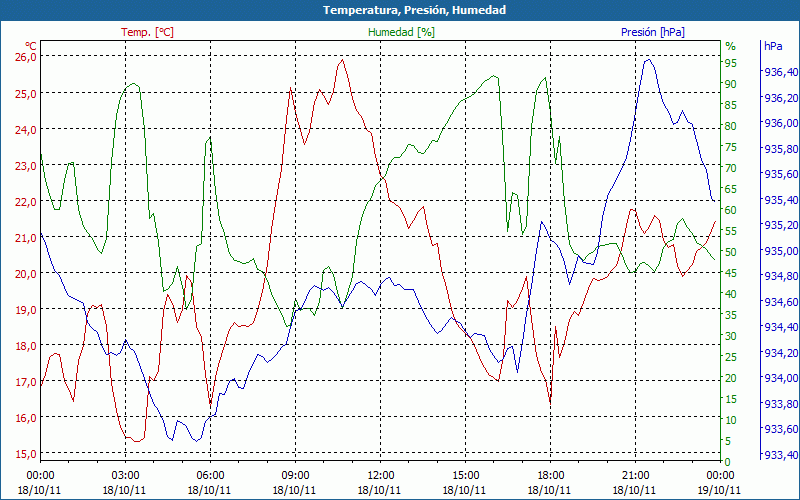
Task: Select the '934,60' pressure axis value
Action: (x=781, y=302)
